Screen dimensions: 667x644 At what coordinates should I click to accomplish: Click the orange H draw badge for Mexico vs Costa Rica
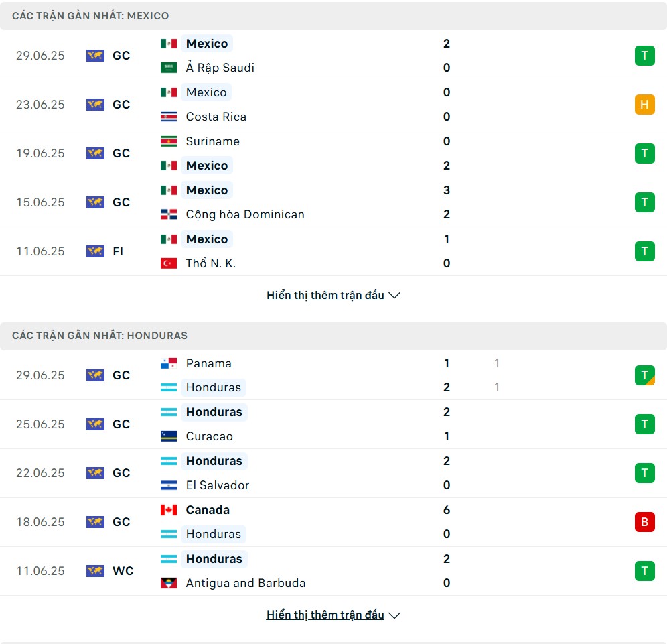644,105
